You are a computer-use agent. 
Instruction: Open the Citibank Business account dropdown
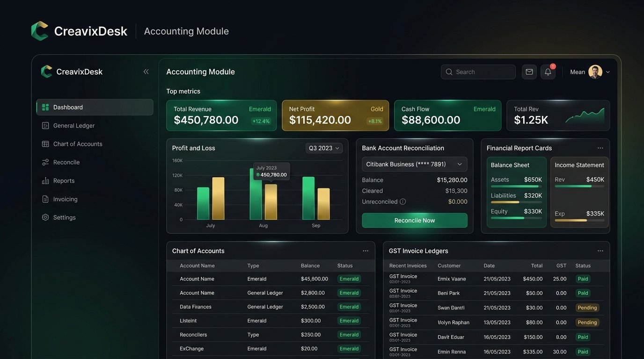click(415, 164)
